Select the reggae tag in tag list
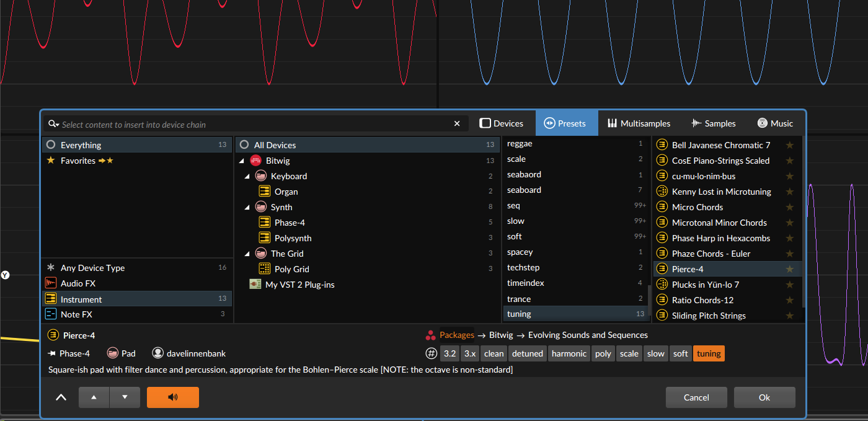The width and height of the screenshot is (868, 421). point(575,143)
